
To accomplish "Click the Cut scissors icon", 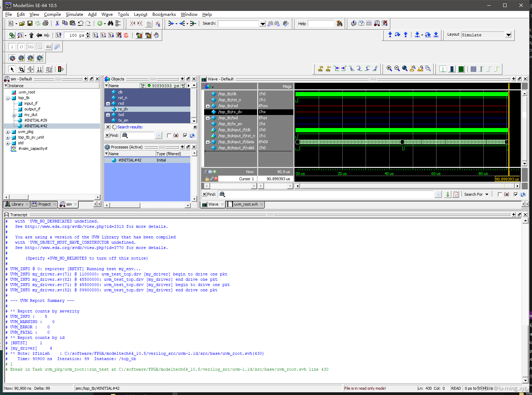I will [x=57, y=23].
